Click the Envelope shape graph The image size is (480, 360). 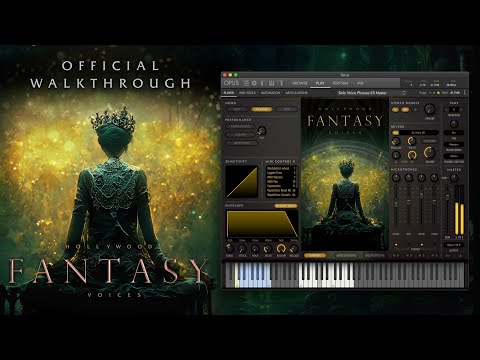pyautogui.click(x=262, y=224)
